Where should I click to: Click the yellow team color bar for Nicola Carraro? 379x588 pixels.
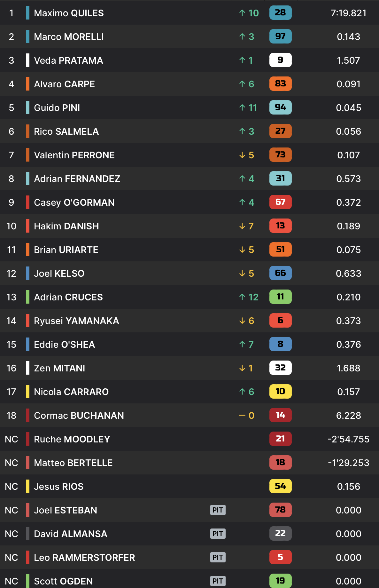click(x=28, y=392)
